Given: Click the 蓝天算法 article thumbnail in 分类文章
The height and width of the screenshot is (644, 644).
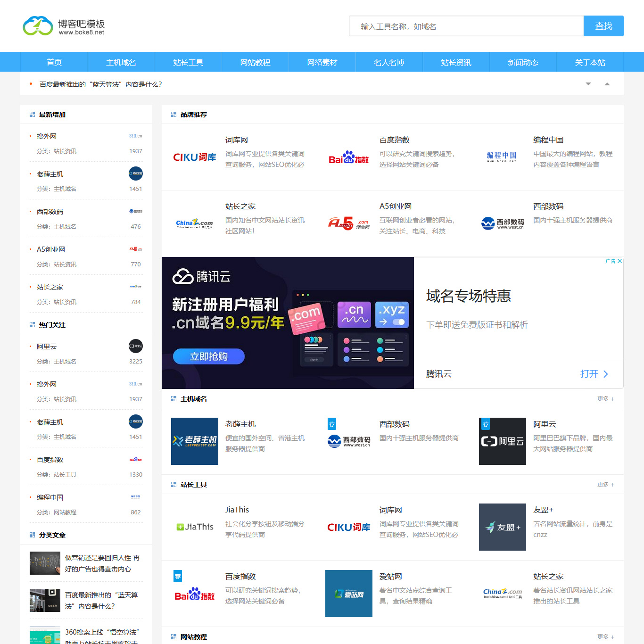Looking at the screenshot, I should click(x=45, y=600).
